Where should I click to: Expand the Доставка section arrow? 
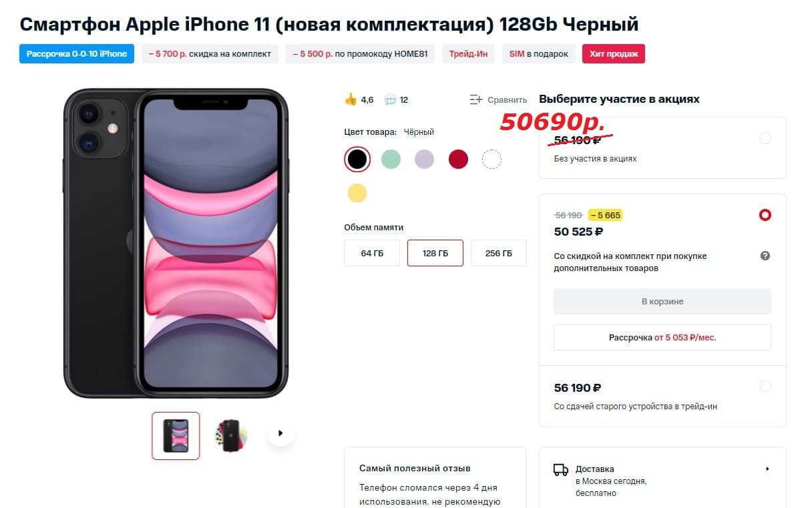tap(767, 469)
